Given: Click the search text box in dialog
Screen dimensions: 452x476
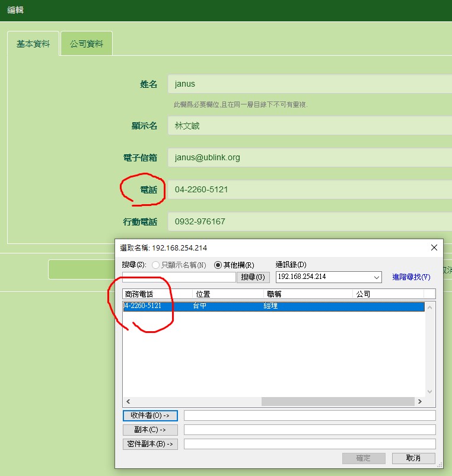Looking at the screenshot, I should tap(179, 277).
